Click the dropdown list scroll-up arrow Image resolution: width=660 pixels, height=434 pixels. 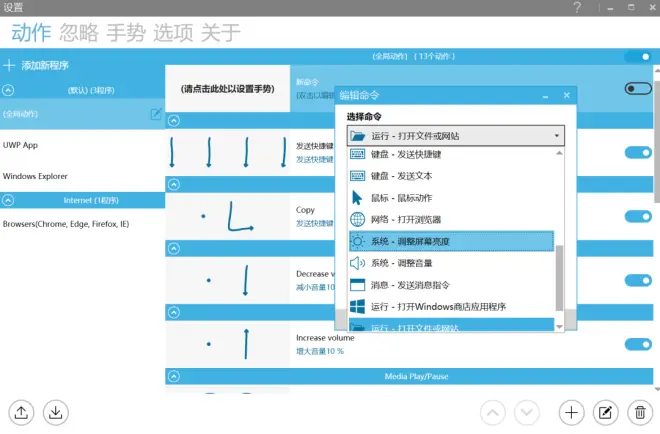(559, 153)
